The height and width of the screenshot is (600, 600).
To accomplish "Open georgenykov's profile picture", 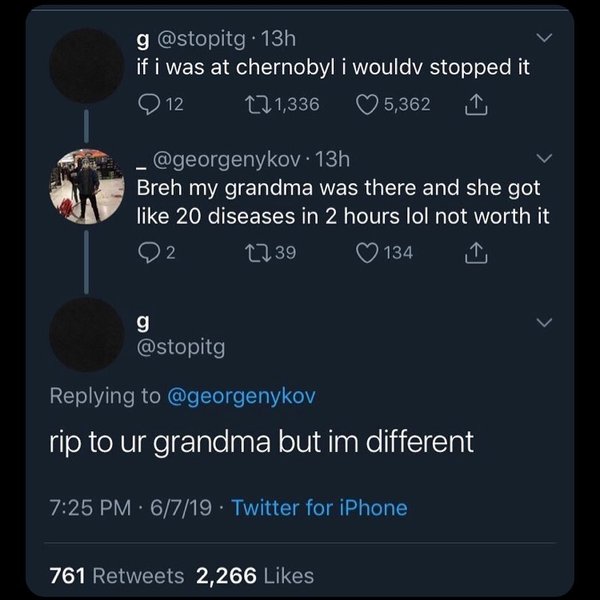I will pos(87,187).
